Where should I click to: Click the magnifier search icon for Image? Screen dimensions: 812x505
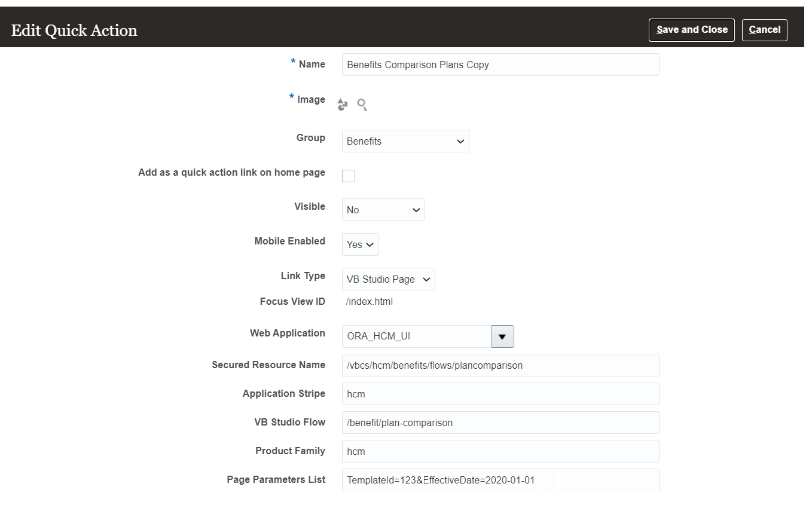[x=362, y=105]
